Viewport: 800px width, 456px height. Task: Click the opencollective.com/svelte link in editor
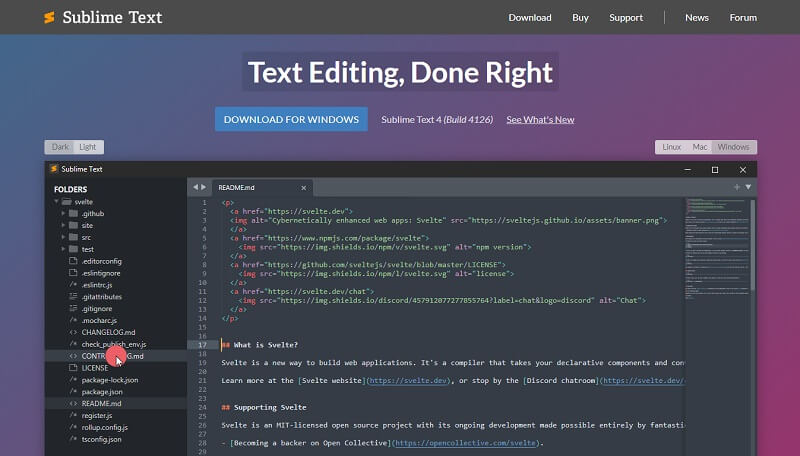[465, 443]
